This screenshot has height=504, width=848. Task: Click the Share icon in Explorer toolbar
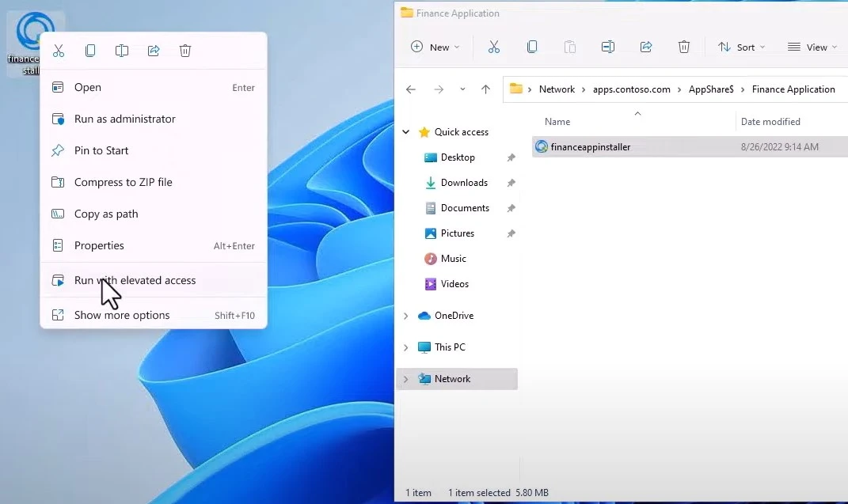click(646, 47)
